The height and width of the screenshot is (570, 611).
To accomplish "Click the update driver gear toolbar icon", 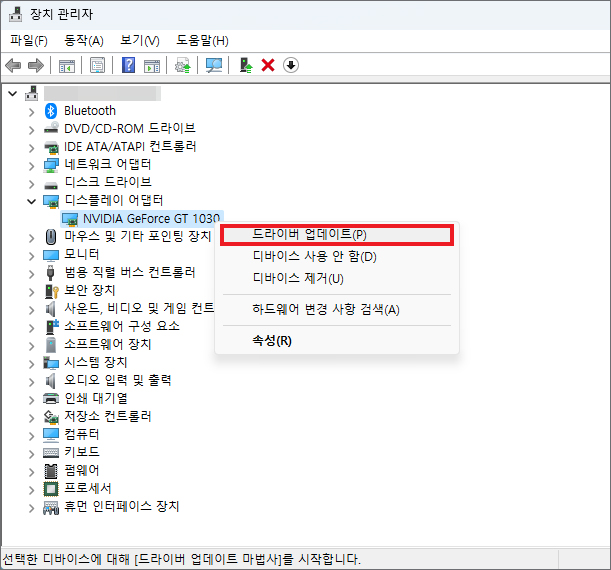I will pos(182,65).
